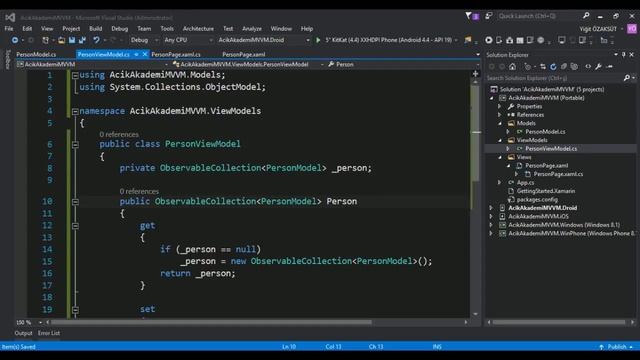Screen dimensions: 640x360
Task: Open the Architecture menu
Action: point(198,29)
